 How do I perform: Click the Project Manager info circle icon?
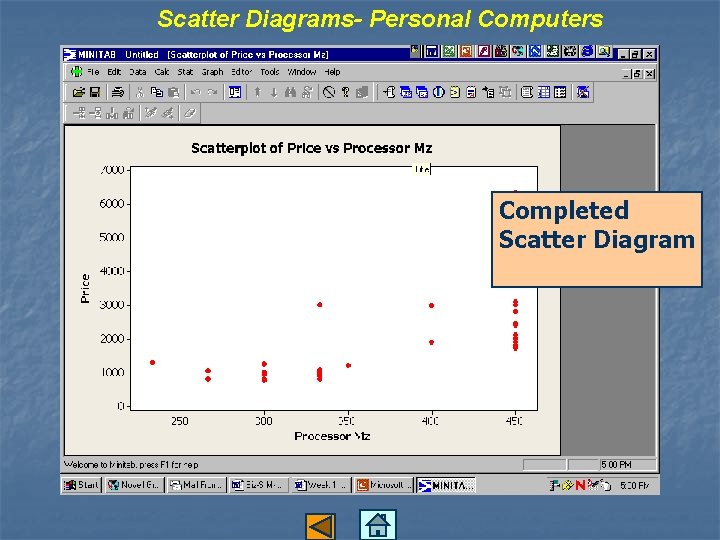click(x=439, y=92)
